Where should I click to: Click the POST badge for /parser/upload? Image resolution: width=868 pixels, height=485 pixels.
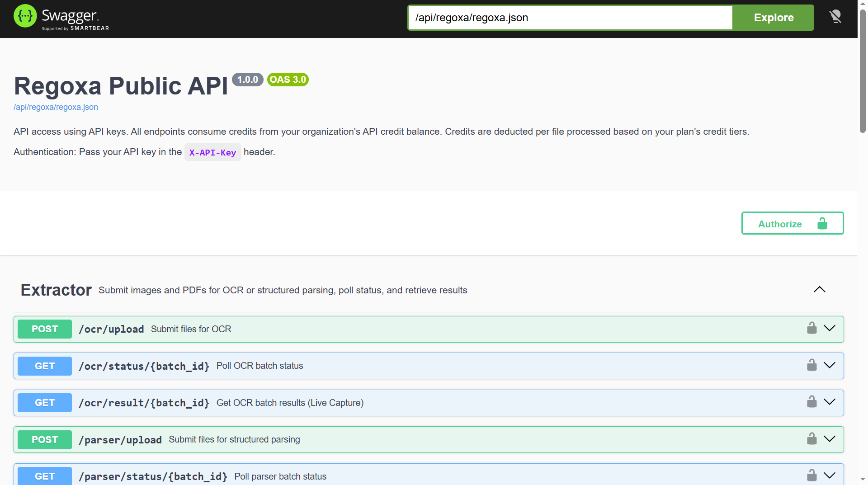pyautogui.click(x=45, y=440)
